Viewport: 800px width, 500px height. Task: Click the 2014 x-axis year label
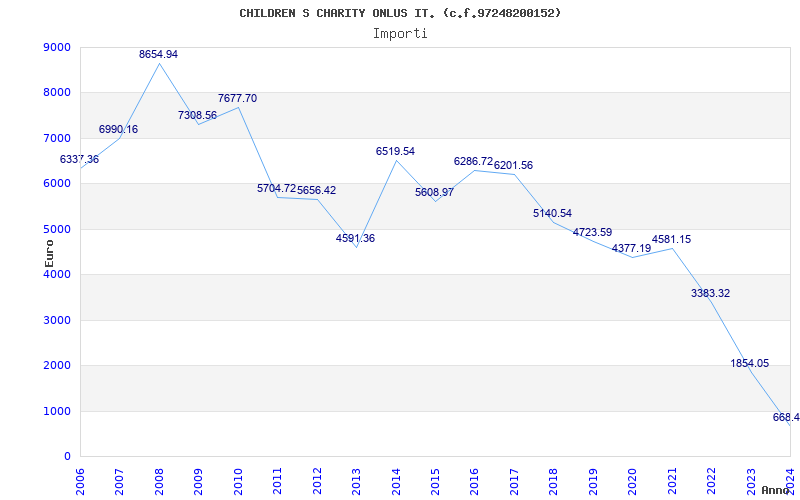point(395,483)
